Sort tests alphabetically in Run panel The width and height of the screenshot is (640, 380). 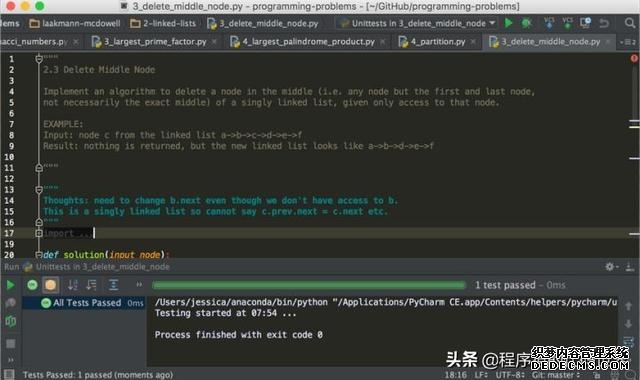(73, 285)
